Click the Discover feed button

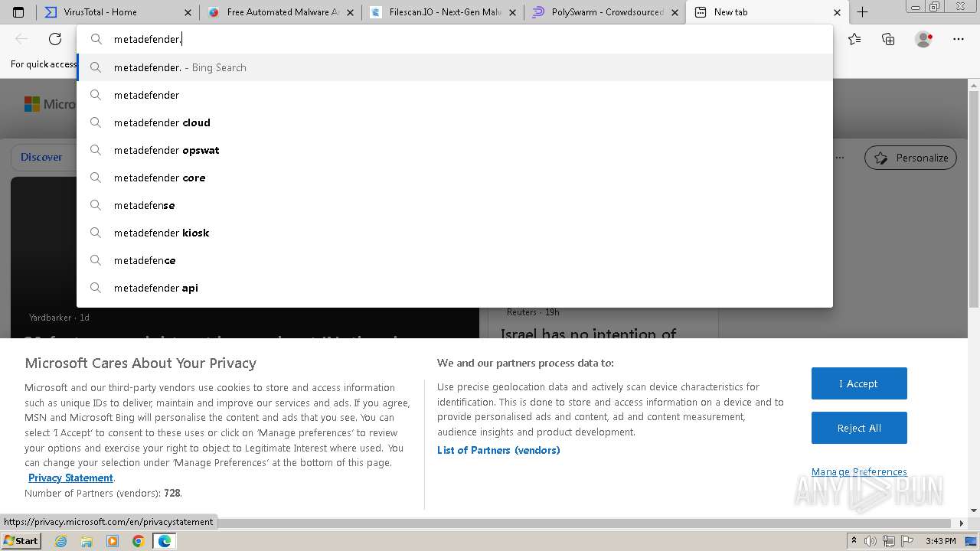pyautogui.click(x=41, y=157)
